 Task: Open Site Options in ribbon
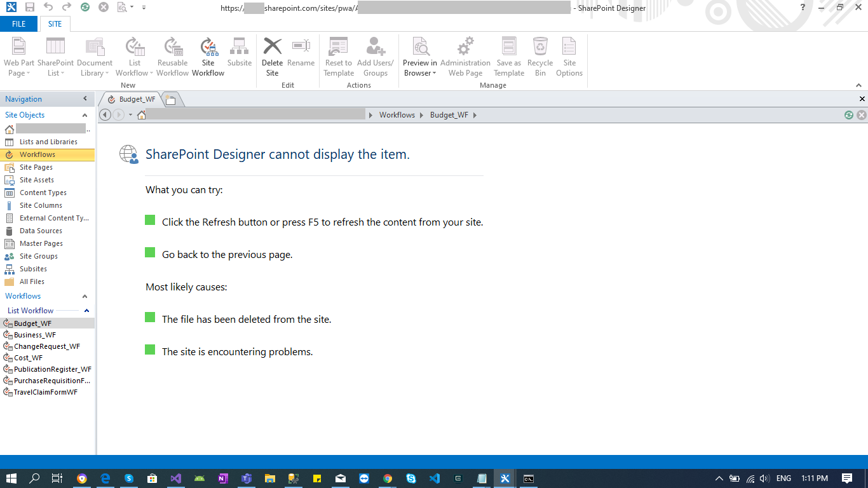click(569, 57)
